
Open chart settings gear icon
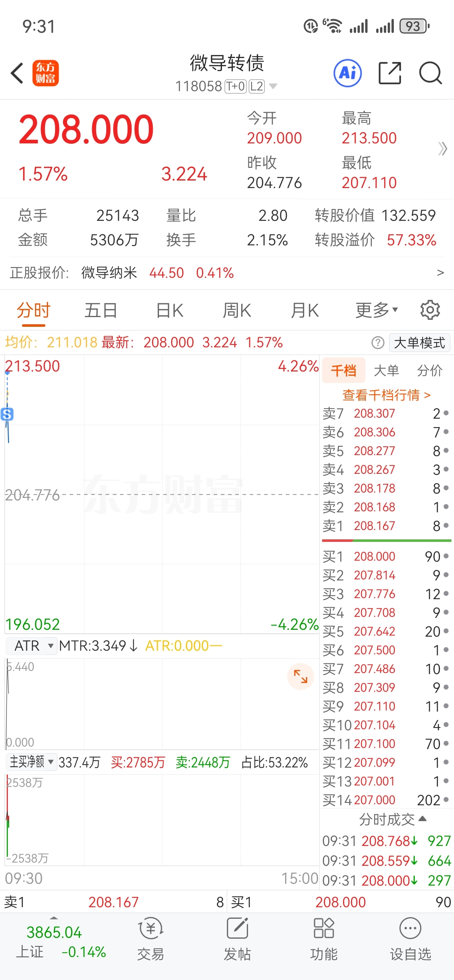(x=429, y=310)
